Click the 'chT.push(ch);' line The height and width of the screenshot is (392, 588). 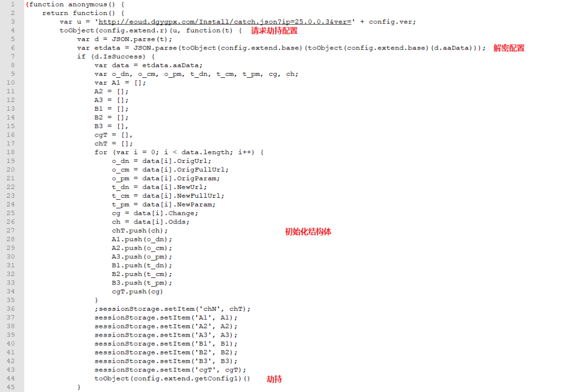pos(140,231)
